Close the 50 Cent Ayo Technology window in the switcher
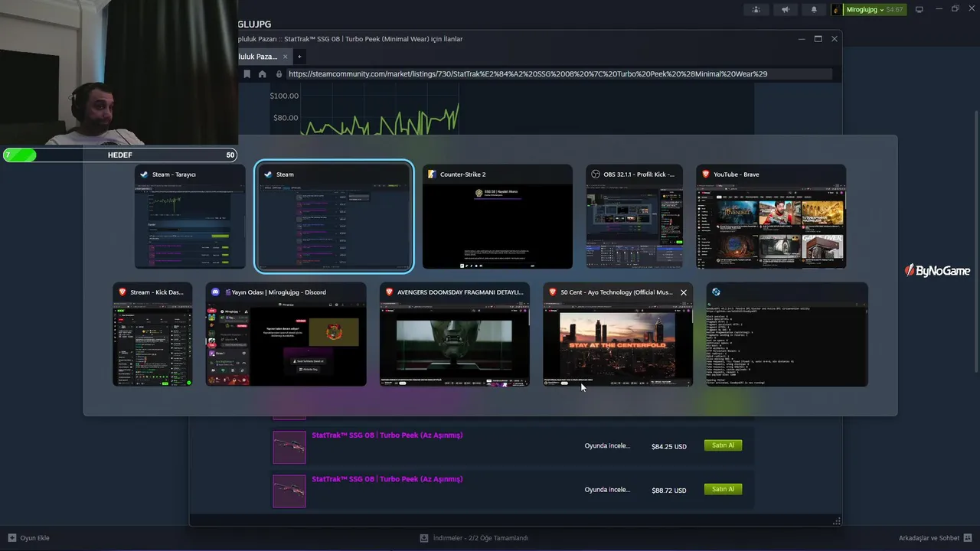The height and width of the screenshot is (551, 980). click(x=684, y=292)
